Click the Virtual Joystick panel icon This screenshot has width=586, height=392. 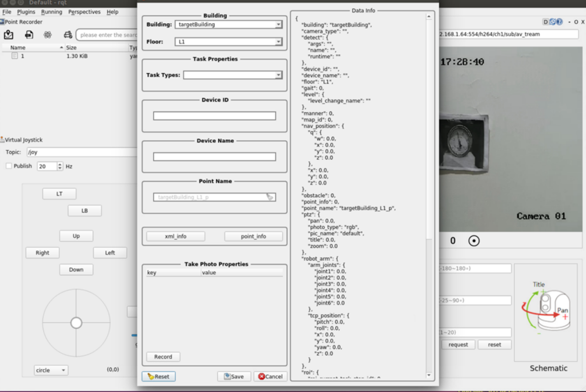2,139
